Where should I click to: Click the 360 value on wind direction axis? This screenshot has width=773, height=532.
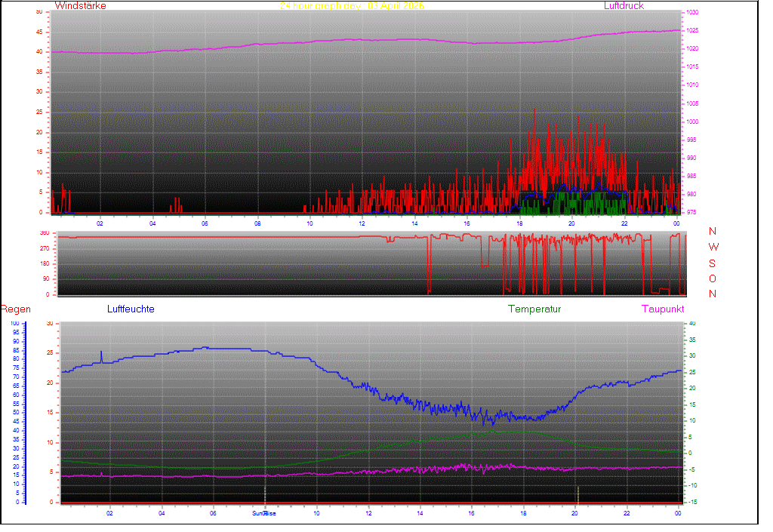pos(44,233)
